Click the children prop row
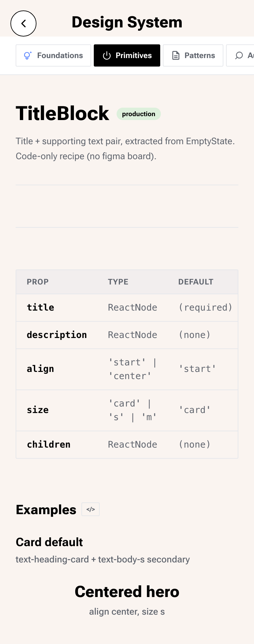Viewport: 254px width, 644px height. (127, 445)
